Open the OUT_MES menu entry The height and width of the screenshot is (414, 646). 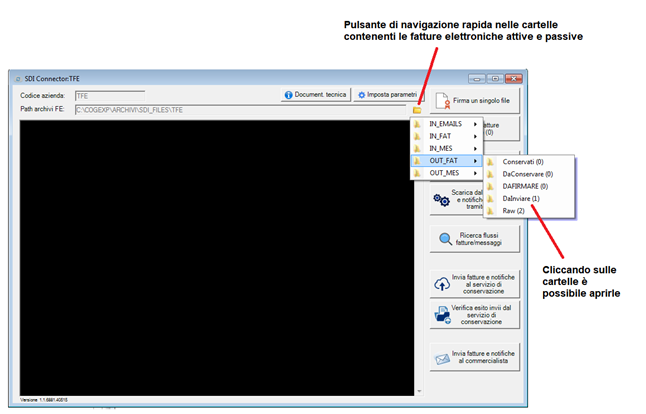pos(447,173)
